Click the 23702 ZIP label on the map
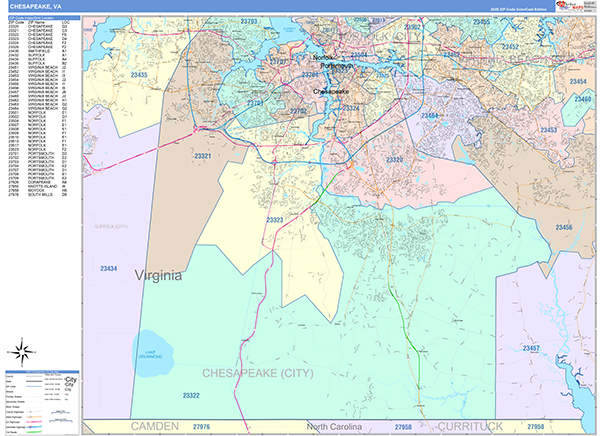Screen dimensions: 600x436 pyautogui.click(x=298, y=111)
